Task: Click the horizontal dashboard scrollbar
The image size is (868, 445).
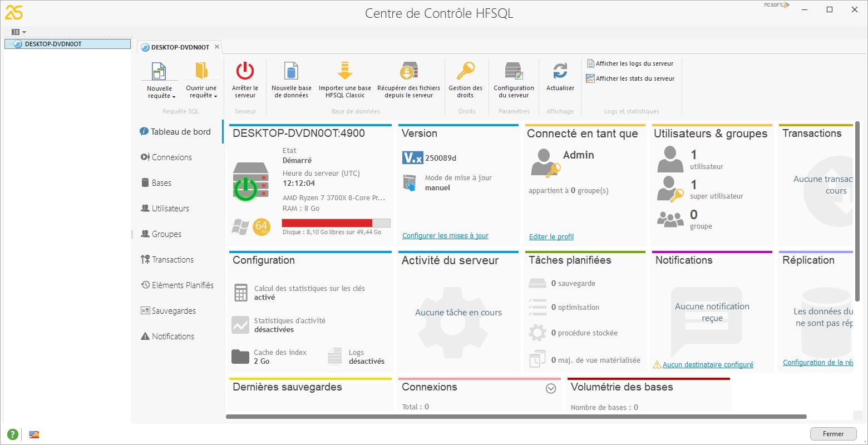Action: point(516,416)
